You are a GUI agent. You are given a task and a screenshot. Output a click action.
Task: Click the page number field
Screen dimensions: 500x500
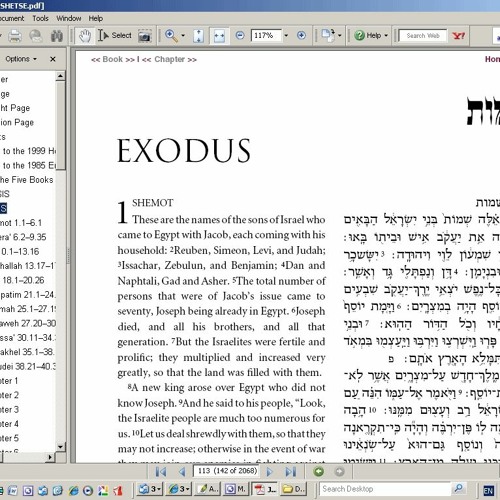coord(227,471)
